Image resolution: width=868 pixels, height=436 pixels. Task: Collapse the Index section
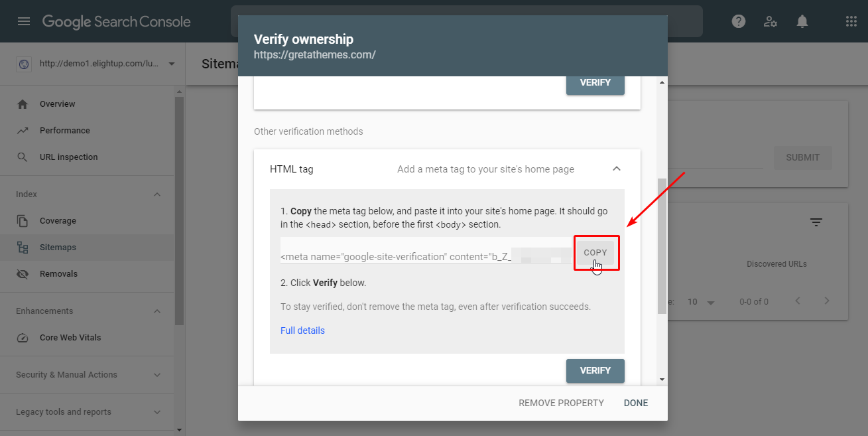click(x=157, y=194)
